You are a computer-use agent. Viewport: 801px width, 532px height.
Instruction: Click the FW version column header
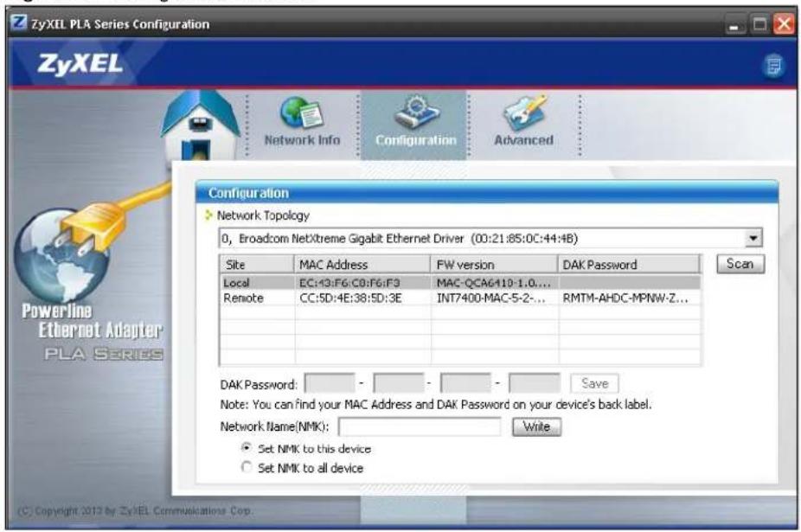[494, 264]
